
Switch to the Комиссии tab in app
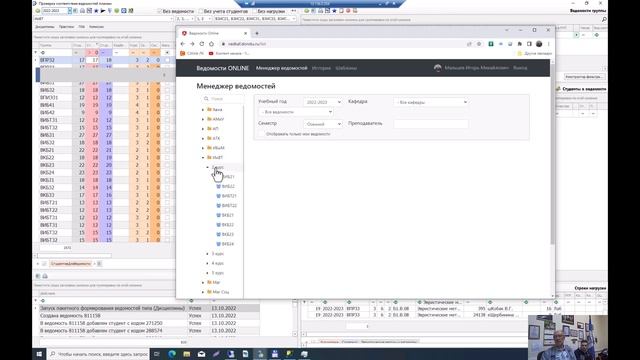(x=96, y=27)
